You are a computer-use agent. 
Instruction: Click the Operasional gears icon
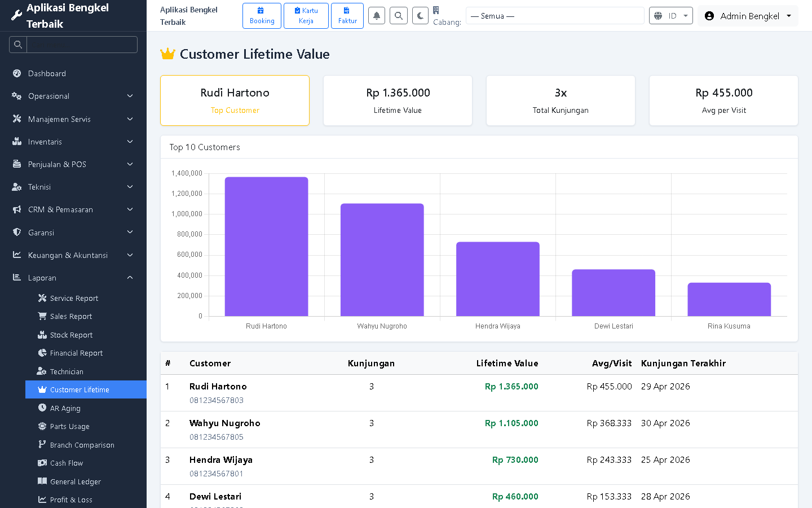tap(17, 96)
